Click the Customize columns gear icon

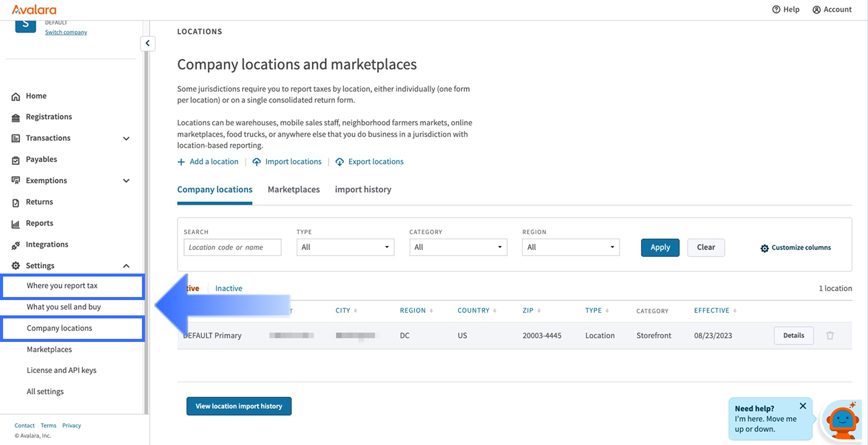tap(764, 248)
